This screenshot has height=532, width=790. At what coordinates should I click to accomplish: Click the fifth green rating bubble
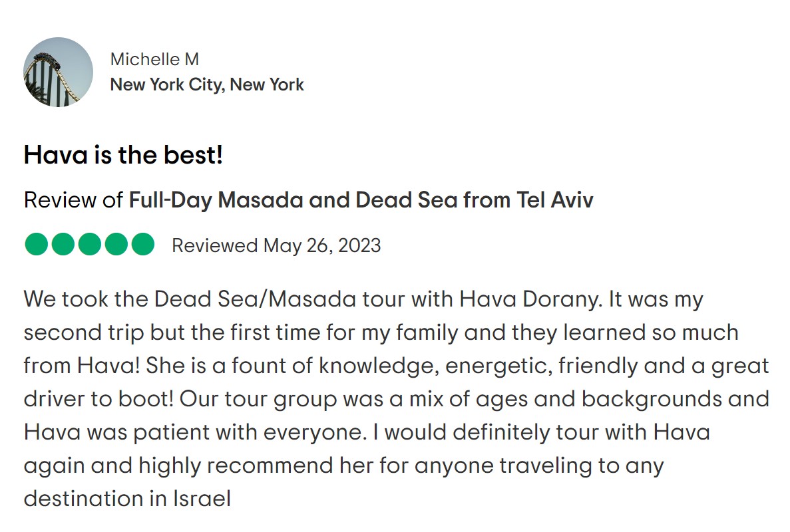coord(143,244)
